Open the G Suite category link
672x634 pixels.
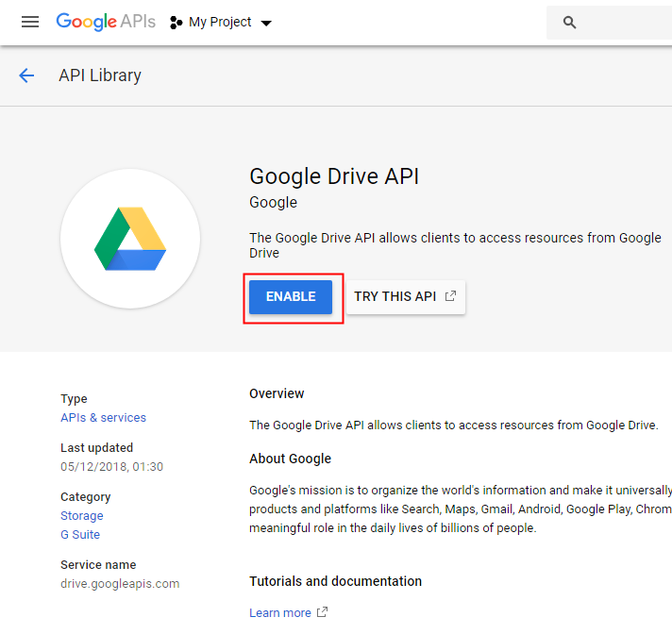pos(80,535)
